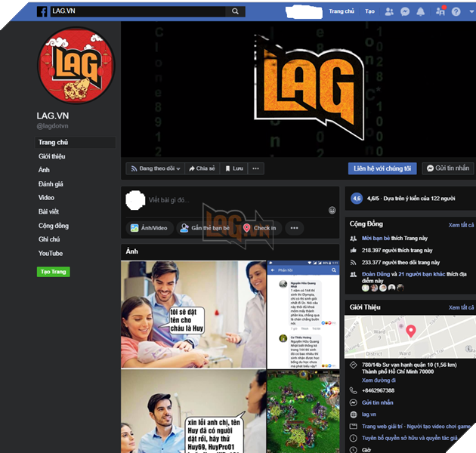
Task: Click Tạo in the top bar
Action: (369, 11)
